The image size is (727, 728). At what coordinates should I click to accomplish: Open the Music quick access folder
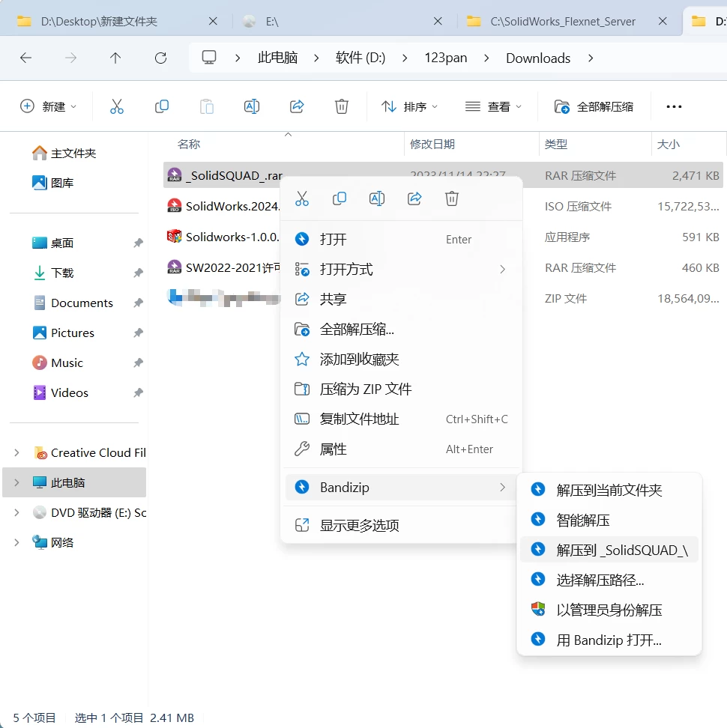pos(58,363)
